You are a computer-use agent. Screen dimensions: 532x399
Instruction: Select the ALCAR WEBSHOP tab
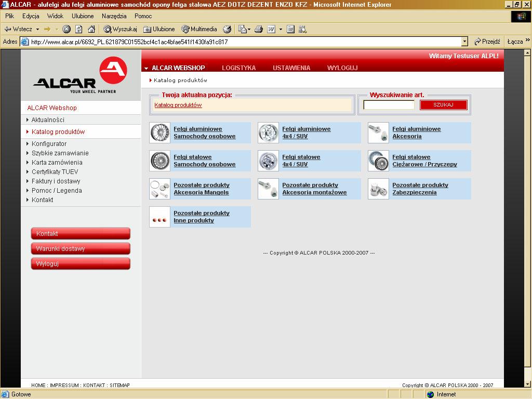pyautogui.click(x=178, y=68)
